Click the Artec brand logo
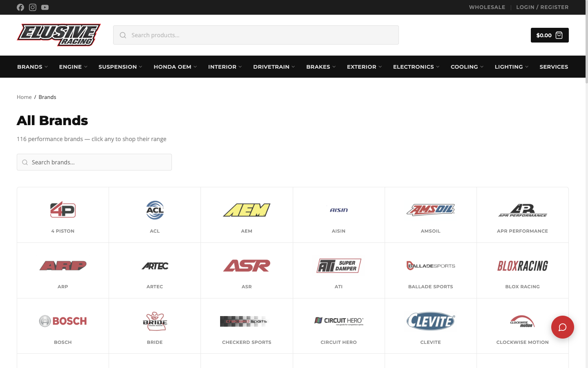The image size is (588, 368). click(x=155, y=266)
